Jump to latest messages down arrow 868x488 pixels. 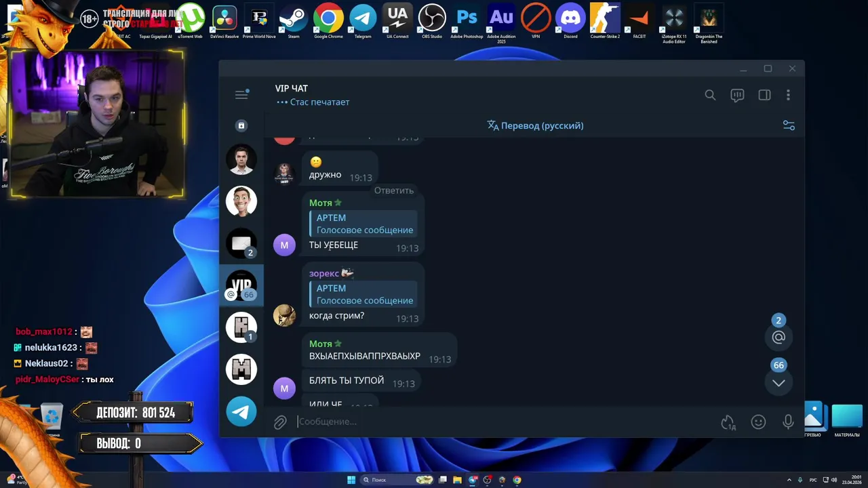pyautogui.click(x=778, y=383)
